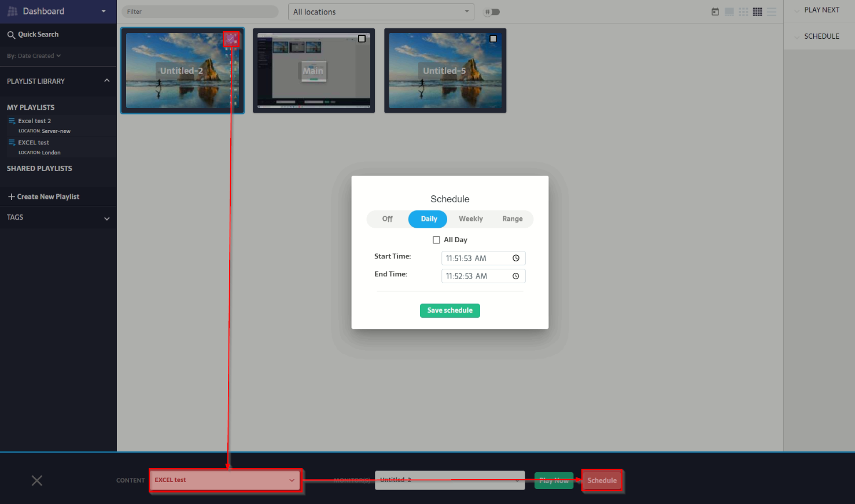
Task: Click the calendar view icon in top toolbar
Action: [715, 12]
